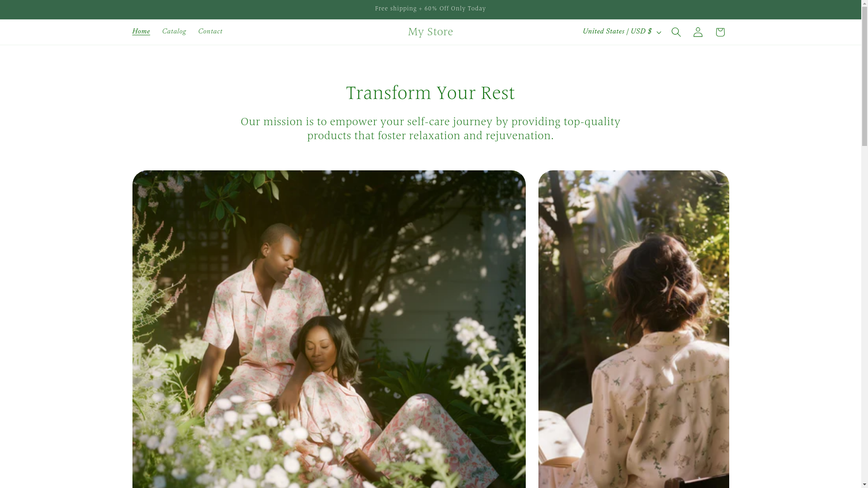Click the page vertical scrollbar
868x488 pixels.
coord(864,244)
